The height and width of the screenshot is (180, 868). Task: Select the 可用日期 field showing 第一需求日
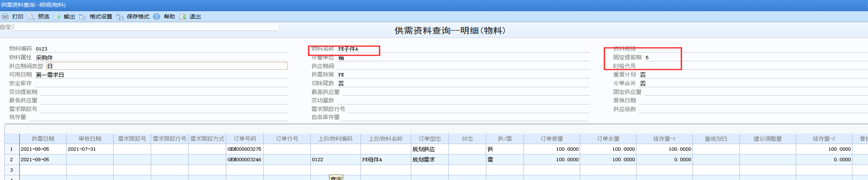point(161,74)
